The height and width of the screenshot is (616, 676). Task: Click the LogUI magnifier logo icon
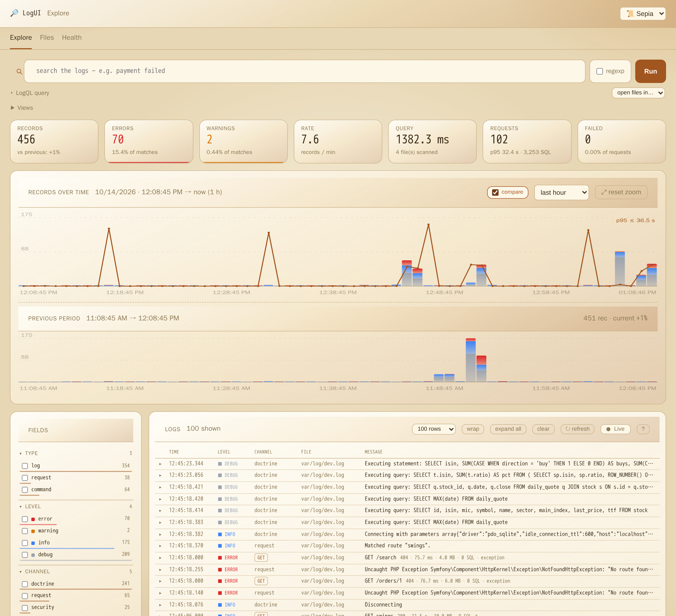point(14,13)
